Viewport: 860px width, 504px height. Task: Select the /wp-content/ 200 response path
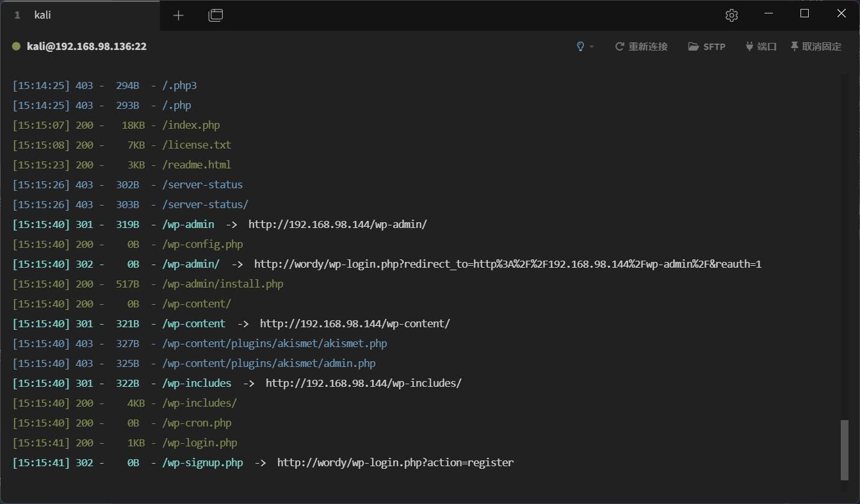197,304
